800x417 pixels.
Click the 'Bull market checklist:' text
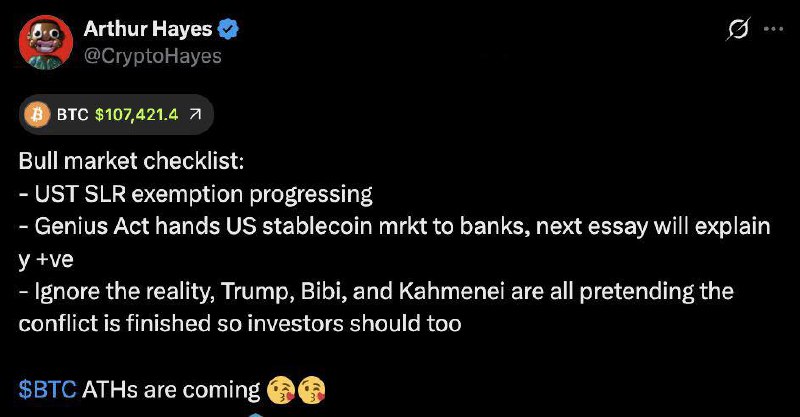[132, 161]
